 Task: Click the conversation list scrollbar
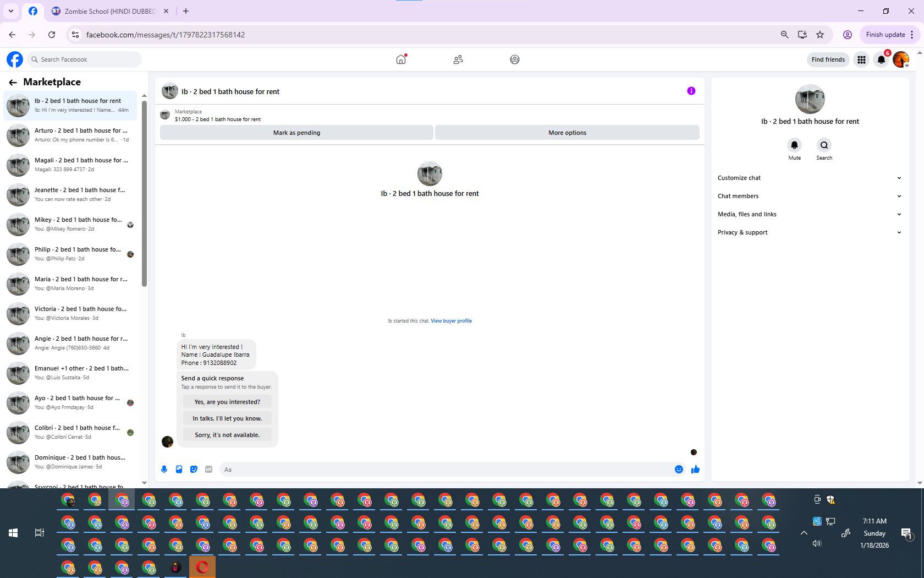coord(144,193)
